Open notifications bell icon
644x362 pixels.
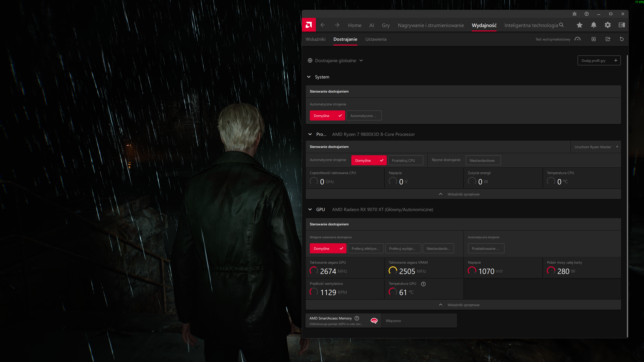pos(594,25)
